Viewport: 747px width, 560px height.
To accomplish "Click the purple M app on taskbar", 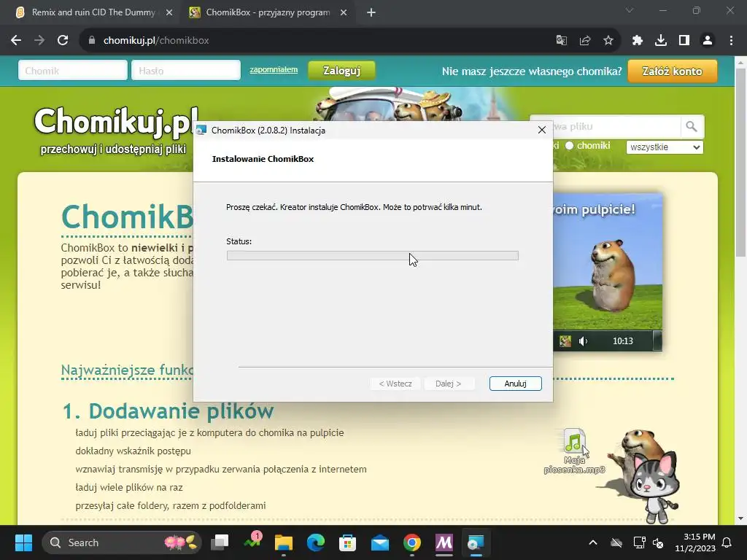I will point(444,542).
